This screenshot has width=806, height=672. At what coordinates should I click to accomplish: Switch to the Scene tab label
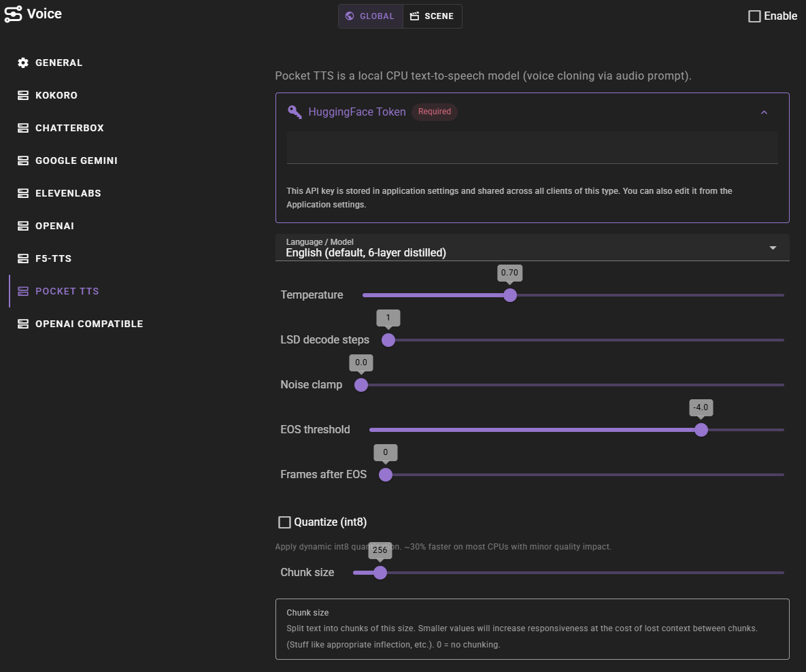pos(439,16)
